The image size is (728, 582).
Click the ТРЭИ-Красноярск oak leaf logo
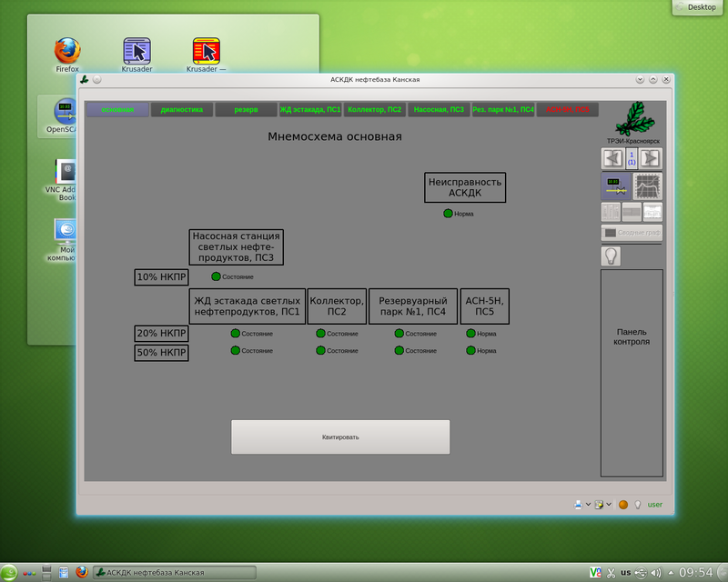tap(633, 119)
